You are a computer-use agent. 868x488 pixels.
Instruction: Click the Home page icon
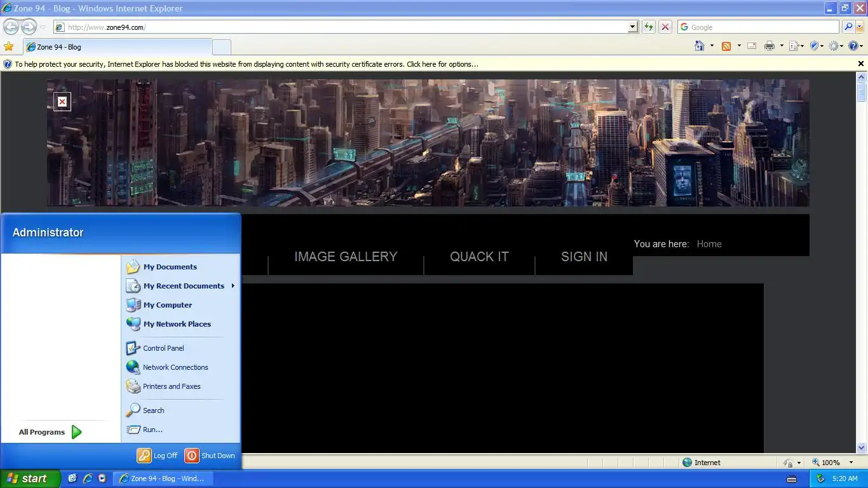click(700, 46)
